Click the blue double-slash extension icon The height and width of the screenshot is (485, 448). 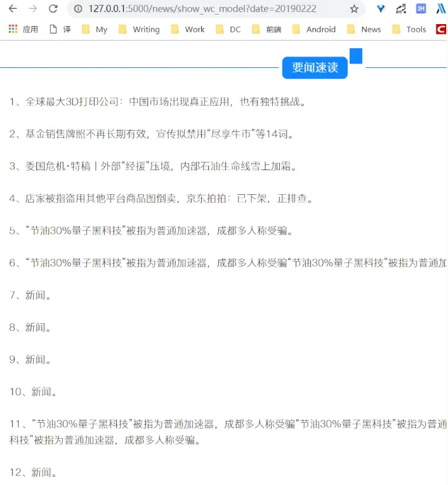click(x=441, y=9)
